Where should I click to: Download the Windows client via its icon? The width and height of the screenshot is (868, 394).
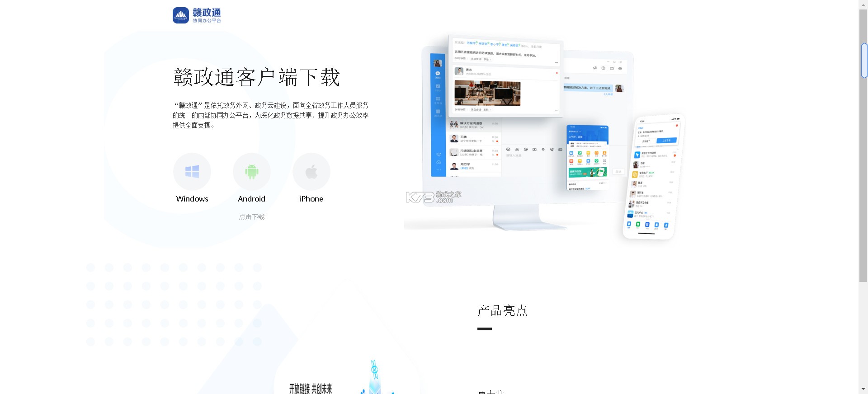point(192,172)
